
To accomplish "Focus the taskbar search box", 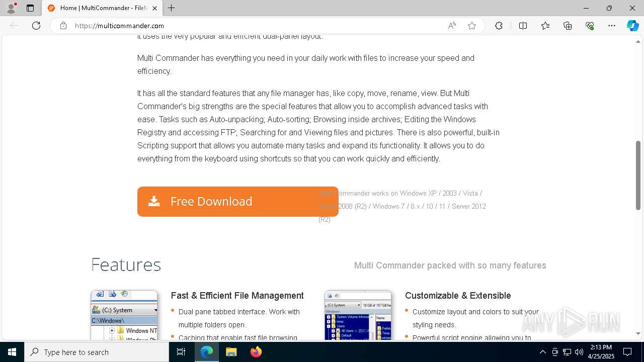I will 97,352.
